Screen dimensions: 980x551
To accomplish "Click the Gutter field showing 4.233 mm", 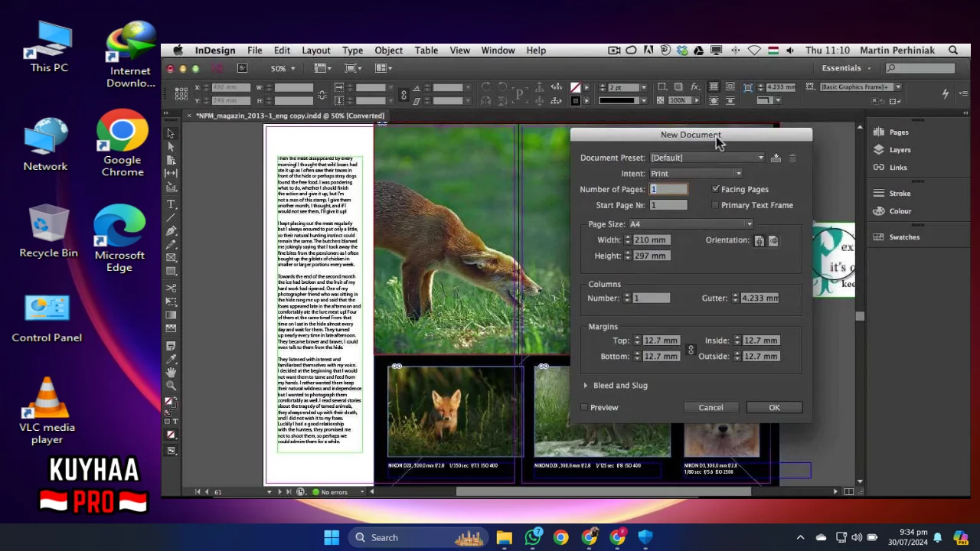I will (759, 298).
